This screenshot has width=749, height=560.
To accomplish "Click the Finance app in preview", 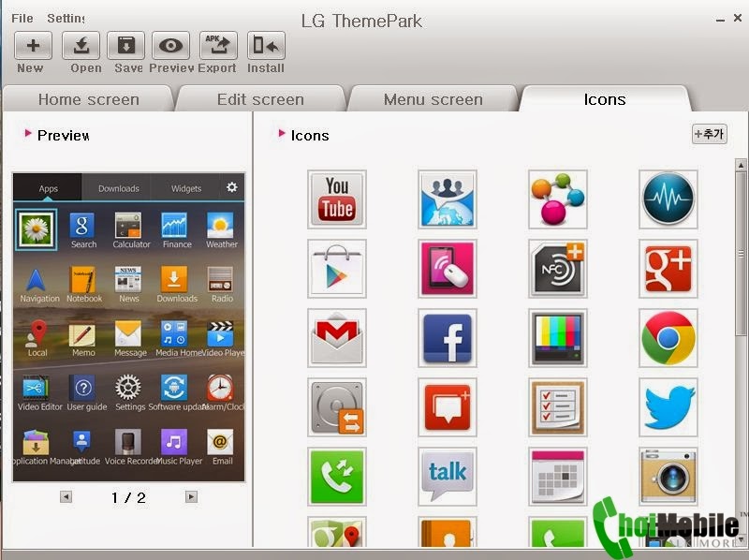I will tap(176, 230).
